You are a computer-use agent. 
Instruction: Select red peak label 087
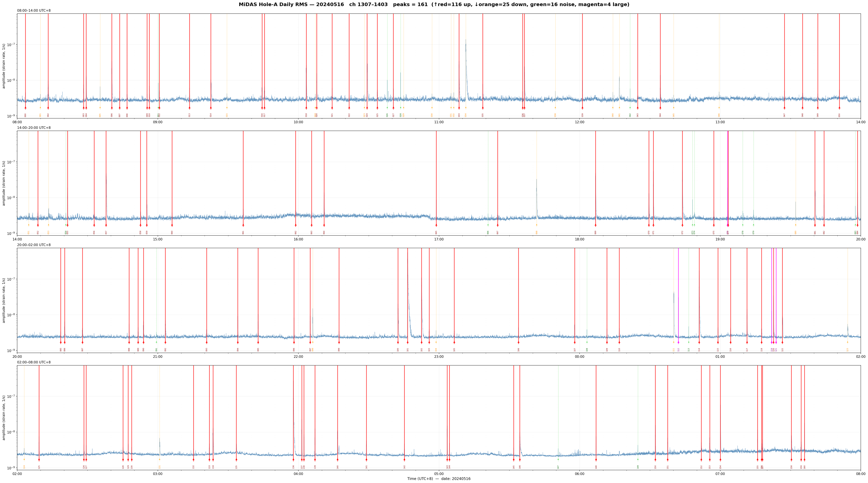(x=83, y=350)
